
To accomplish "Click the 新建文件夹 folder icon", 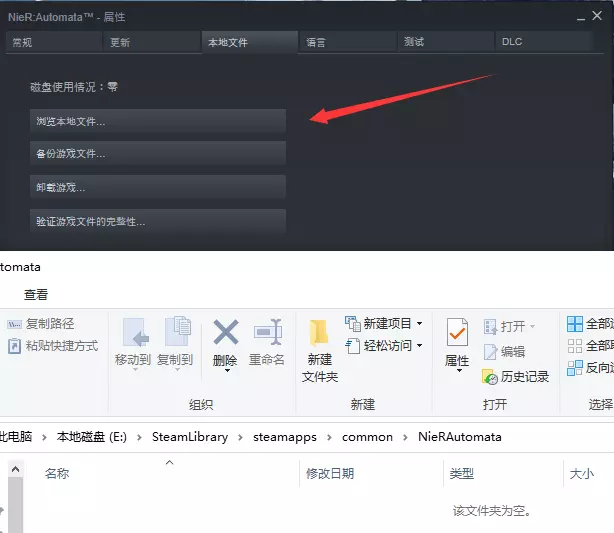I will (319, 333).
